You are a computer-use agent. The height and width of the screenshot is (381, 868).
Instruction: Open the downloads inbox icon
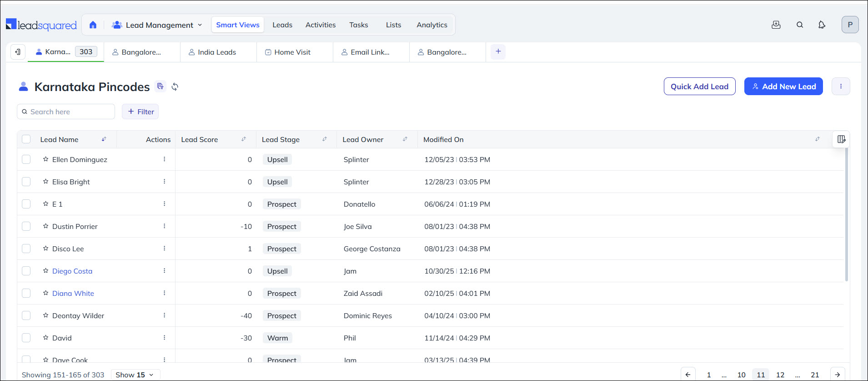click(776, 25)
